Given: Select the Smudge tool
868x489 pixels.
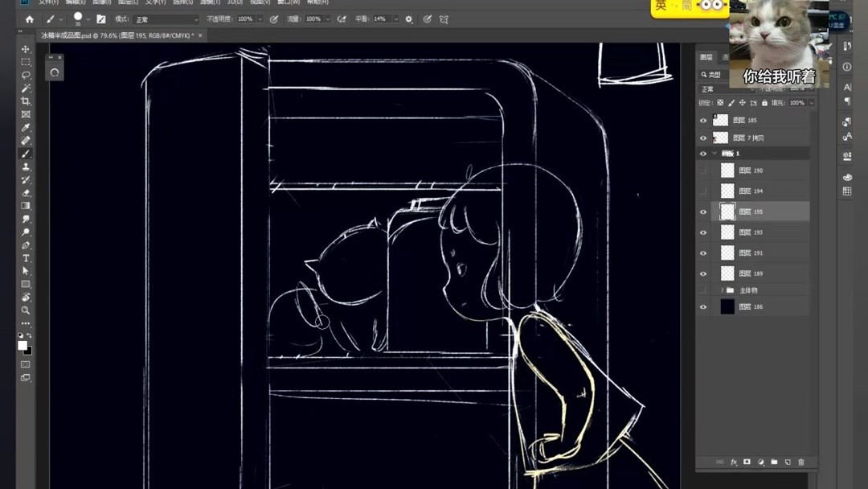Looking at the screenshot, I should click(26, 220).
